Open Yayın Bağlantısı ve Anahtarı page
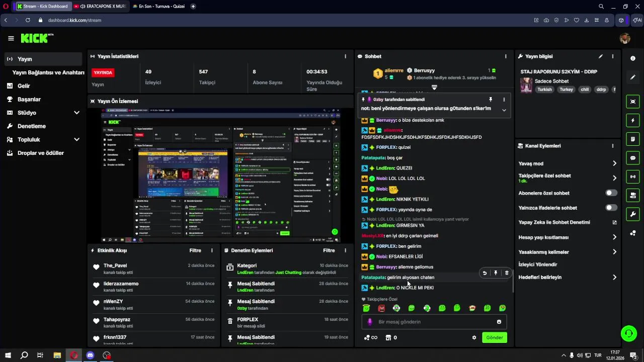Image resolution: width=644 pixels, height=362 pixels. tap(48, 72)
